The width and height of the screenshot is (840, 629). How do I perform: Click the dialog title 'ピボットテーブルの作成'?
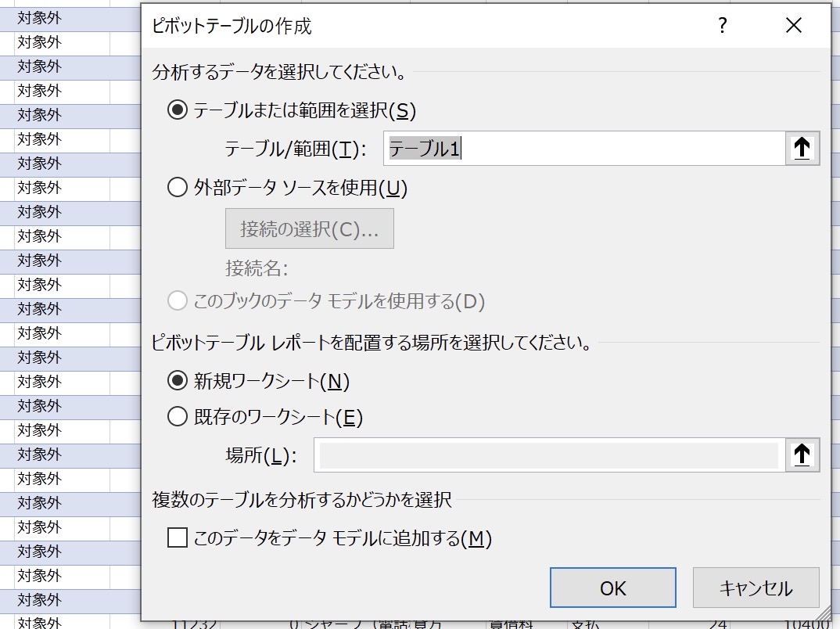232,26
